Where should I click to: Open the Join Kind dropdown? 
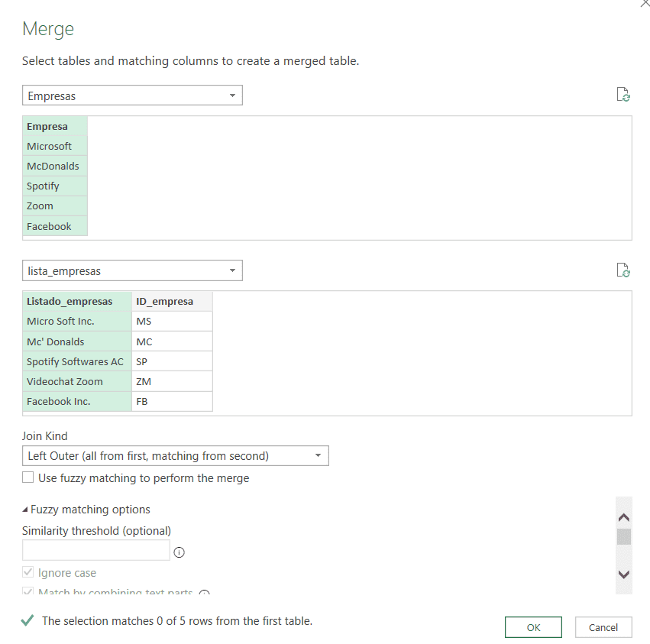coord(176,456)
